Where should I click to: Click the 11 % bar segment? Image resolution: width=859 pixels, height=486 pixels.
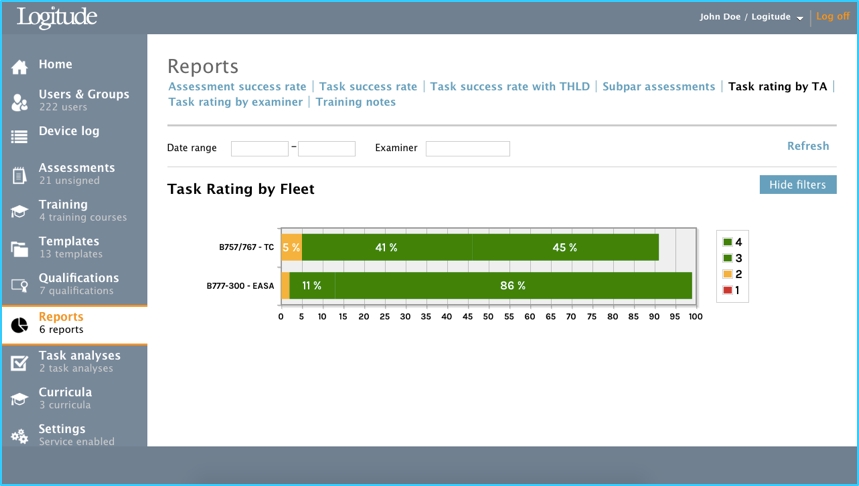tap(312, 285)
